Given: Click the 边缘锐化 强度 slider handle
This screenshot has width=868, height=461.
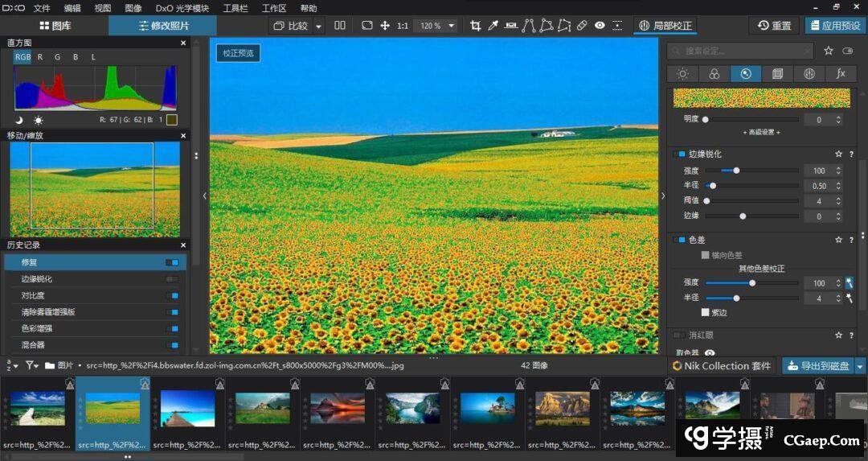Looking at the screenshot, I should [736, 171].
